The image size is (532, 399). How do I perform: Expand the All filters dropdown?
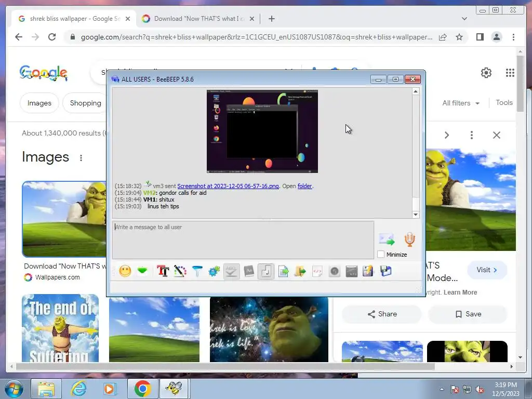461,103
